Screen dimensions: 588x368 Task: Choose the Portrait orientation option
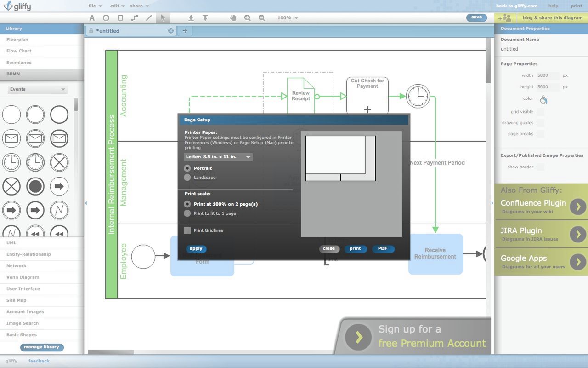pyautogui.click(x=187, y=168)
